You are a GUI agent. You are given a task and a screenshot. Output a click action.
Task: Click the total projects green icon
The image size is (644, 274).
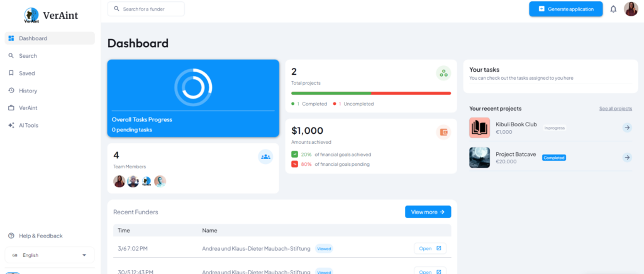[x=443, y=74]
